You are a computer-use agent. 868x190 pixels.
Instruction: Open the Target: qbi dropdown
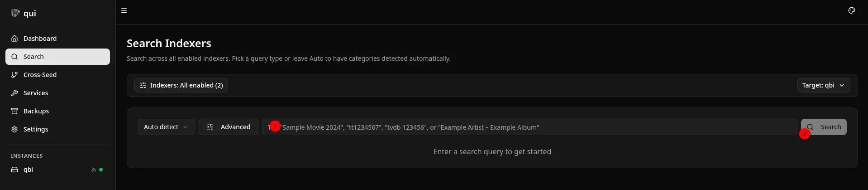tap(823, 85)
